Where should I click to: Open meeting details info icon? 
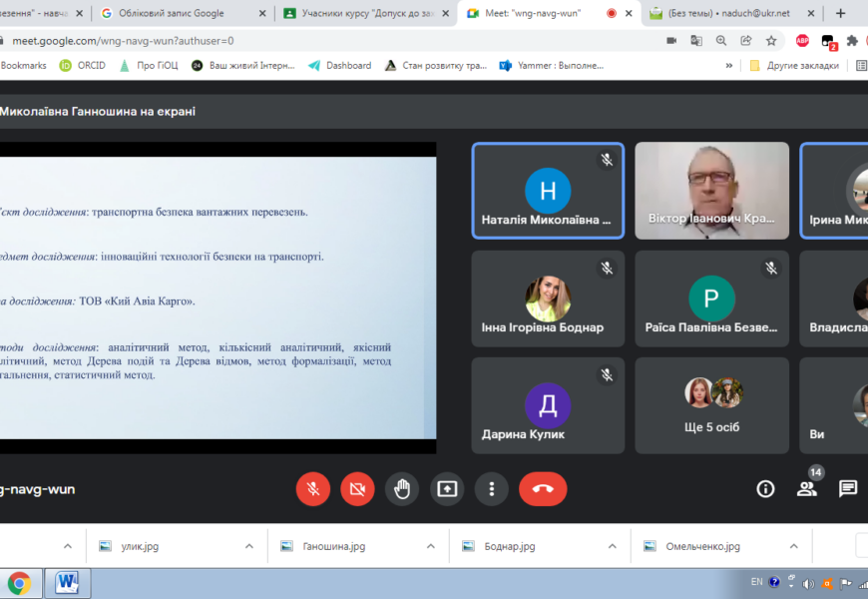(765, 489)
